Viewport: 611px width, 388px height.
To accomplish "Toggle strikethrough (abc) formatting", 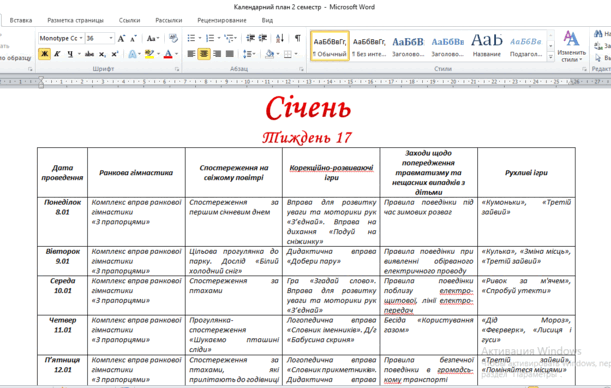I will [89, 54].
